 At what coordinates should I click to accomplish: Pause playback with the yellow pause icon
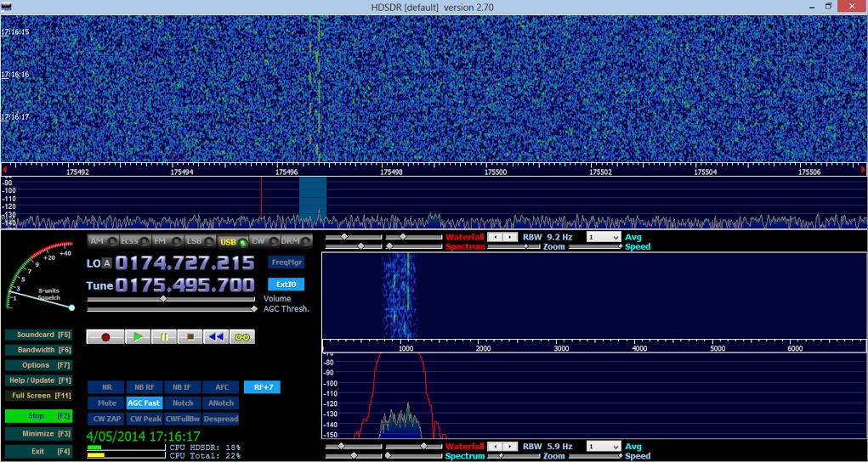point(164,336)
